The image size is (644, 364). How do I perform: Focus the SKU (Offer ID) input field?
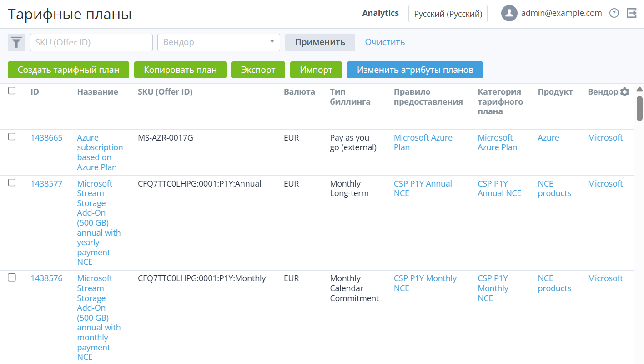point(91,42)
